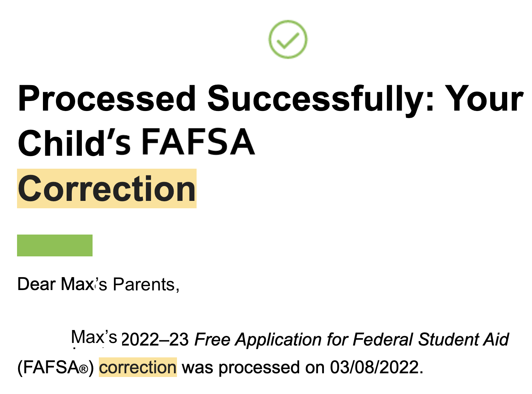Click the words 'was processed on'

pos(253,368)
